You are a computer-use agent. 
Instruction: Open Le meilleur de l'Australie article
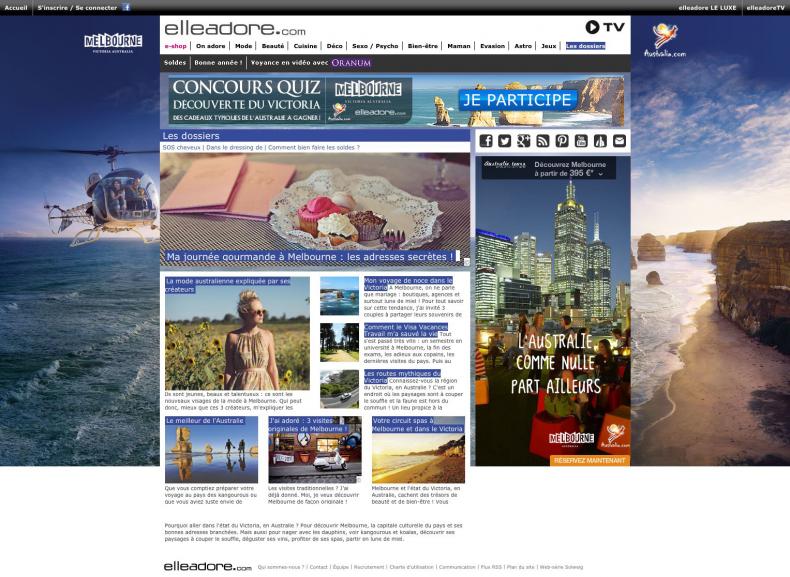pyautogui.click(x=205, y=420)
